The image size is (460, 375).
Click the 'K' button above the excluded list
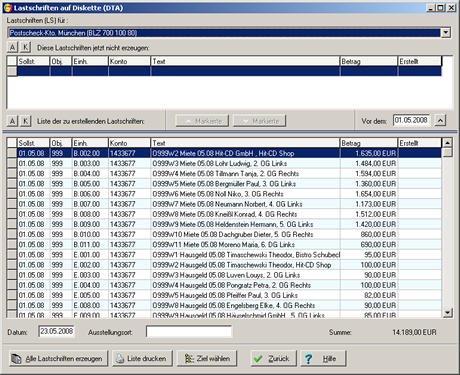click(x=26, y=47)
